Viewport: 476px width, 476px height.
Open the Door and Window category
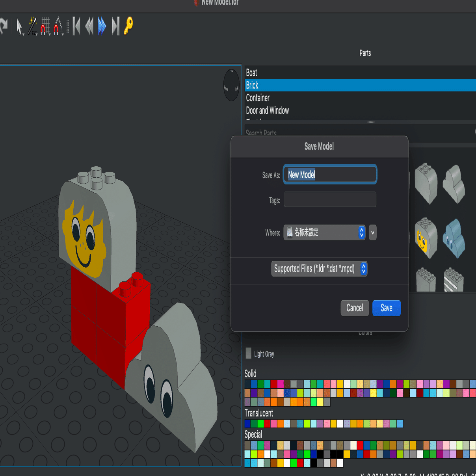(360, 110)
